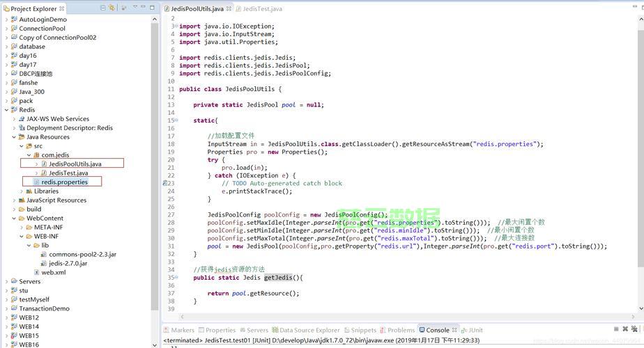The width and height of the screenshot is (644, 348).
Task: Toggle folding of imports at line 3
Action: pyautogui.click(x=176, y=26)
